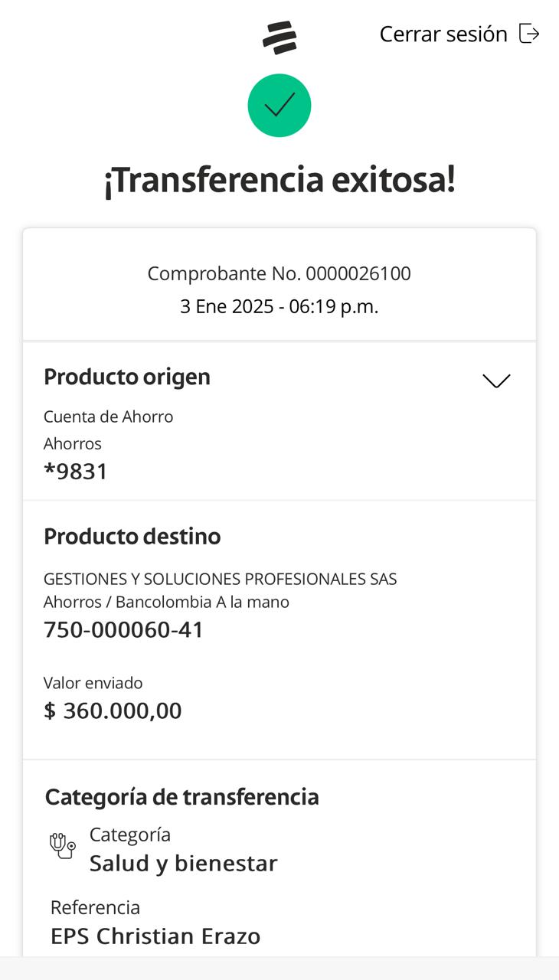Viewport: 559px width, 980px height.
Task: Click the ¡Transferencia exitosa! title
Action: point(279,181)
